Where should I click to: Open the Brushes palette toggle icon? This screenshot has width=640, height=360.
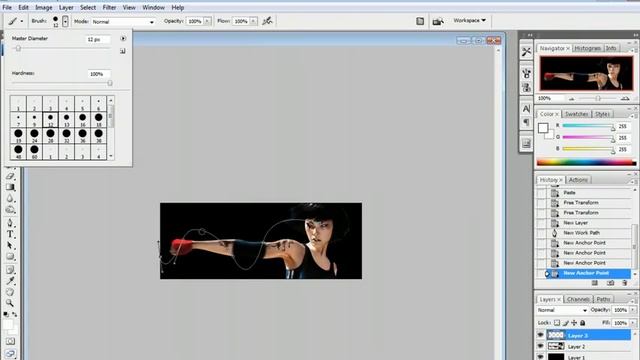[420, 21]
